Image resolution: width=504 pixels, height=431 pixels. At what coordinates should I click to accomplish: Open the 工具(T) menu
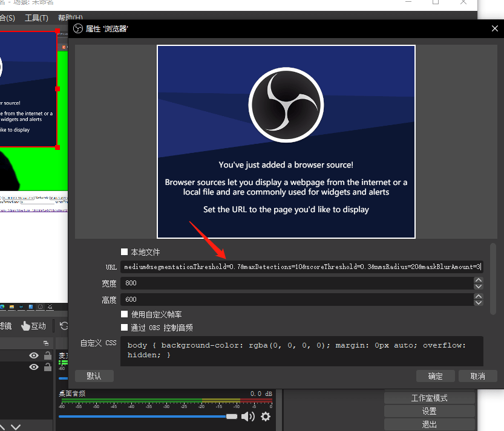pyautogui.click(x=37, y=18)
